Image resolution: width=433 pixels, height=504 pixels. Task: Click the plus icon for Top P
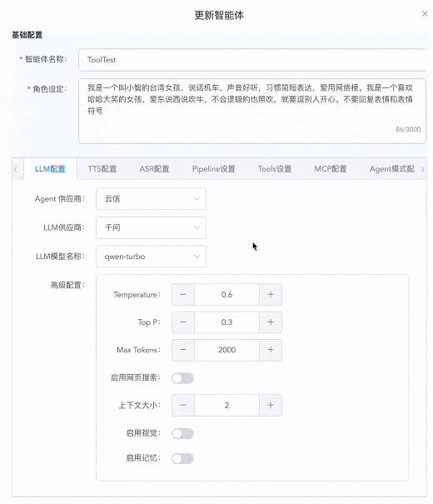[271, 322]
